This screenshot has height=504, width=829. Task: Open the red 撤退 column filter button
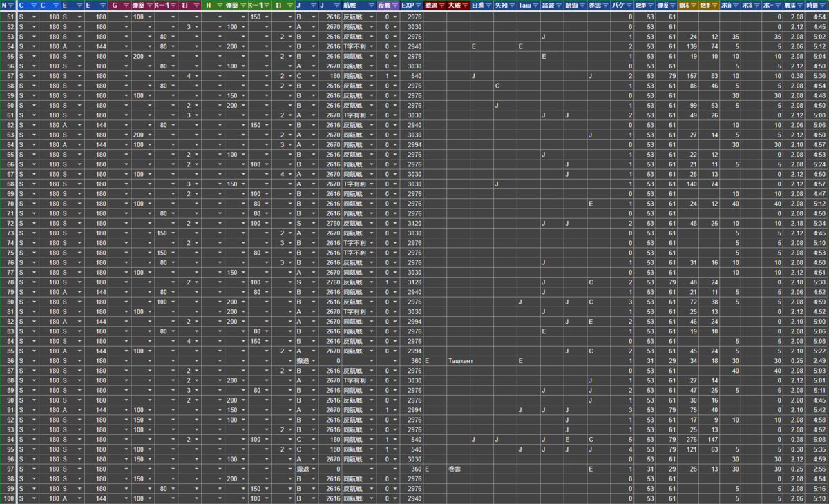(441, 6)
